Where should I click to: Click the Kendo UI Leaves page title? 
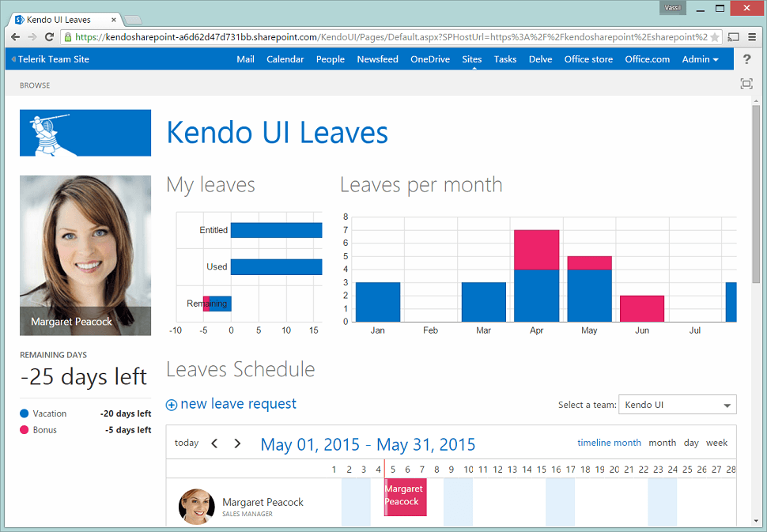click(x=278, y=133)
